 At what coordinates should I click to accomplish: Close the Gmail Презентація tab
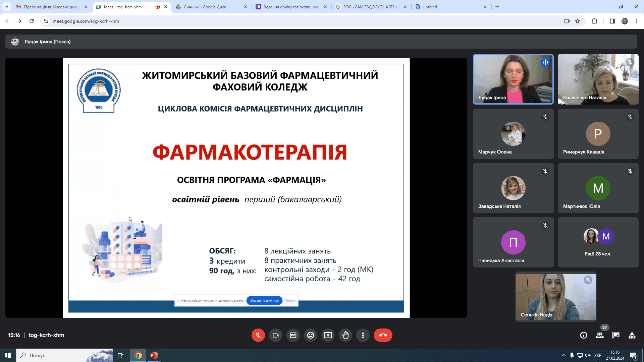click(x=86, y=7)
